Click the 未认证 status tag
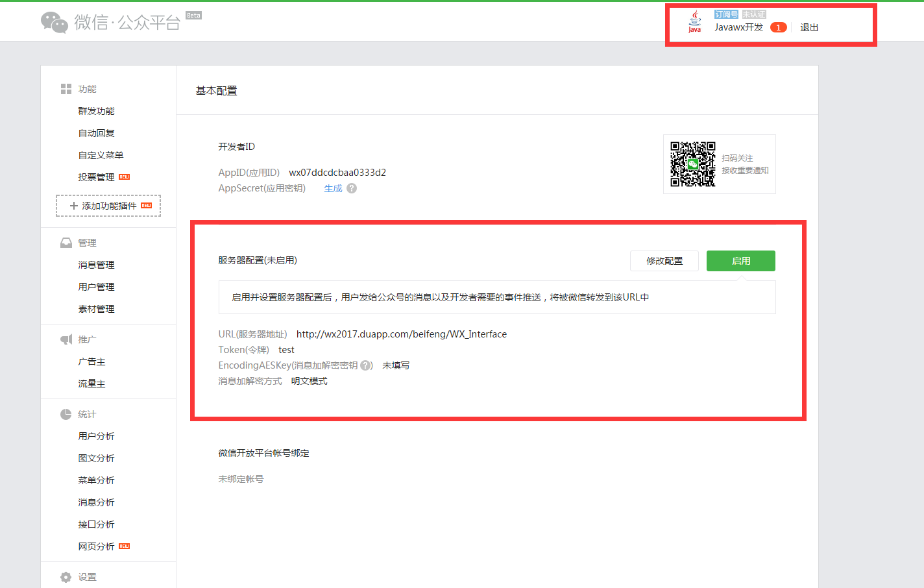Image resolution: width=924 pixels, height=588 pixels. 754,14
